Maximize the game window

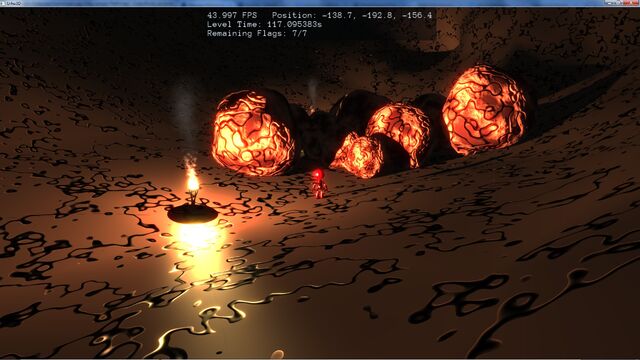point(620,3)
